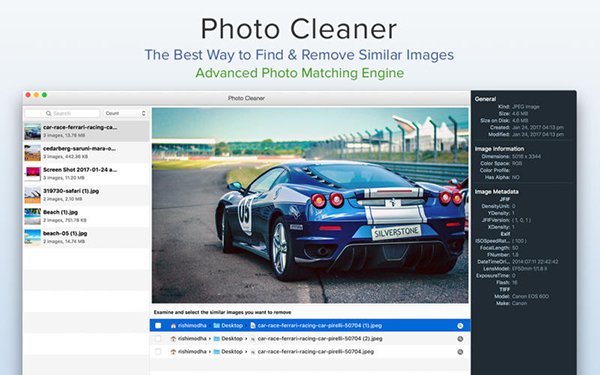Click Desktop folder icon in third row
This screenshot has width=600, height=375.
tap(217, 352)
